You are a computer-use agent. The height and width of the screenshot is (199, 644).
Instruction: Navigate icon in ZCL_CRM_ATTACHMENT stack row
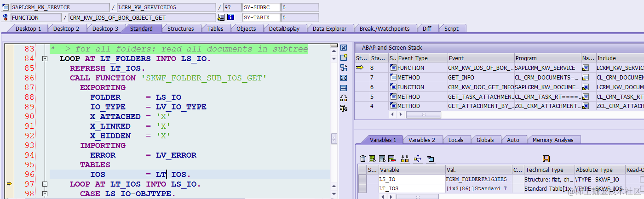[x=586, y=106]
